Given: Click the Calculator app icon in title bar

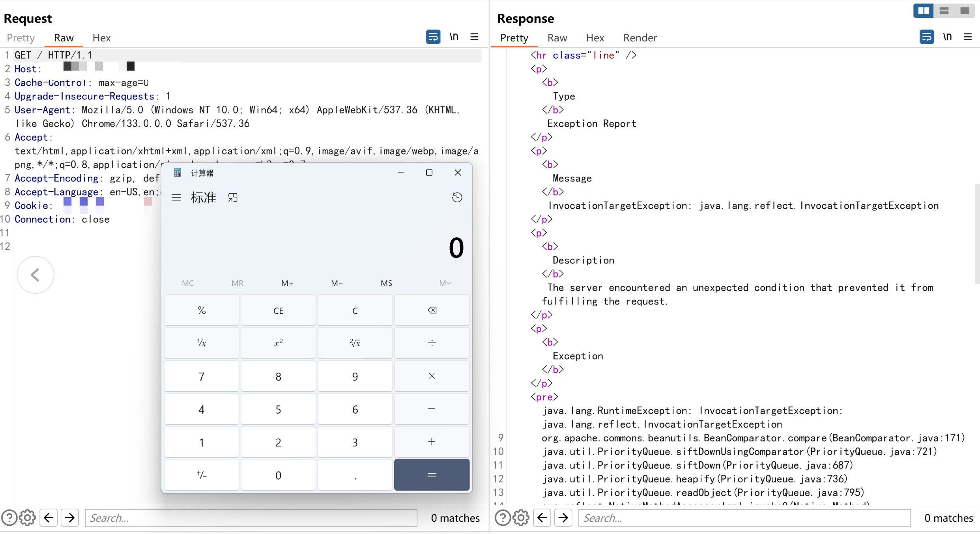Looking at the screenshot, I should tap(178, 173).
